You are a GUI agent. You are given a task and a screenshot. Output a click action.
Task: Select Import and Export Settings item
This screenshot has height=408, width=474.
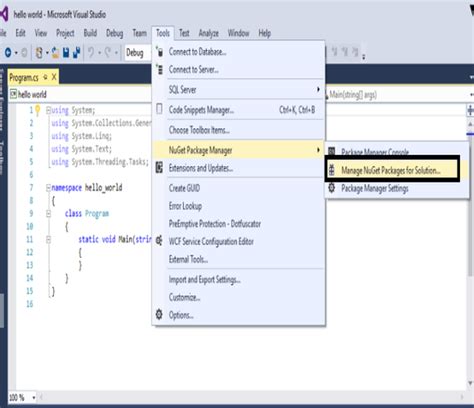coord(238,279)
